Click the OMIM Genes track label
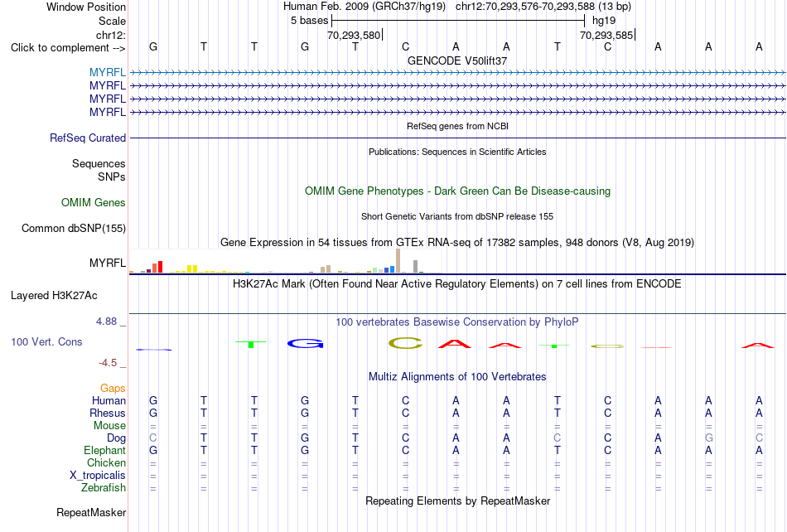787x532 pixels. click(x=94, y=202)
